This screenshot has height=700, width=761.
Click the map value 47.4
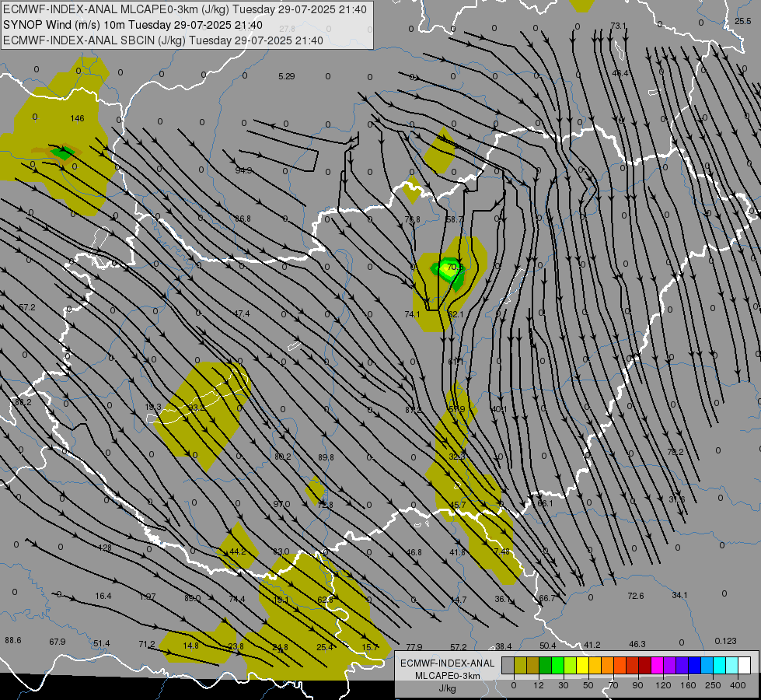pyautogui.click(x=242, y=313)
